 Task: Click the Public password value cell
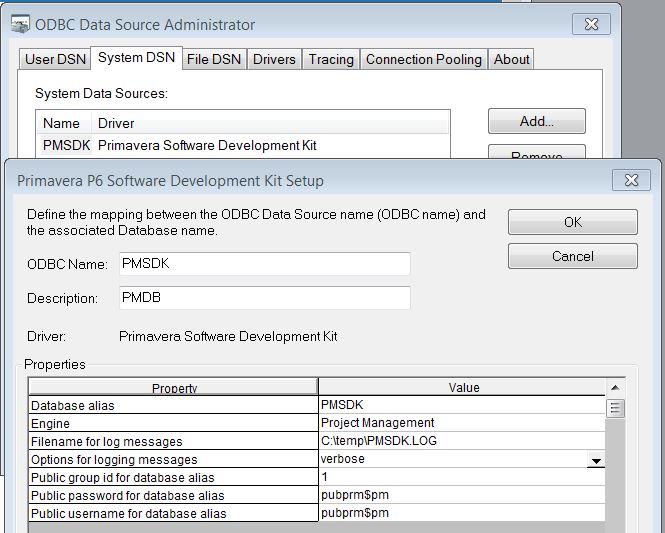pyautogui.click(x=461, y=495)
